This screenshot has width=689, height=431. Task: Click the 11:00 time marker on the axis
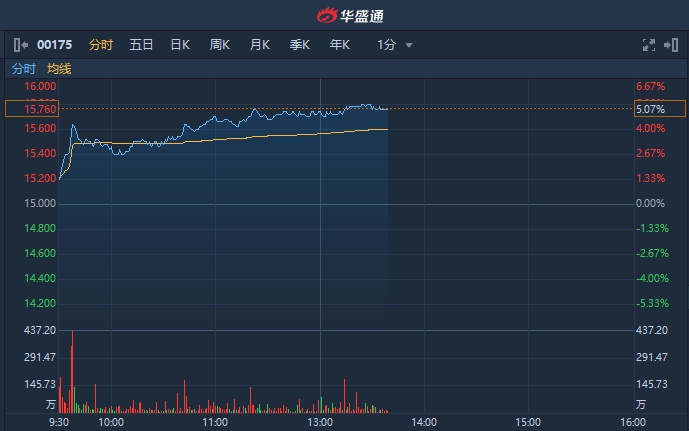[215, 422]
